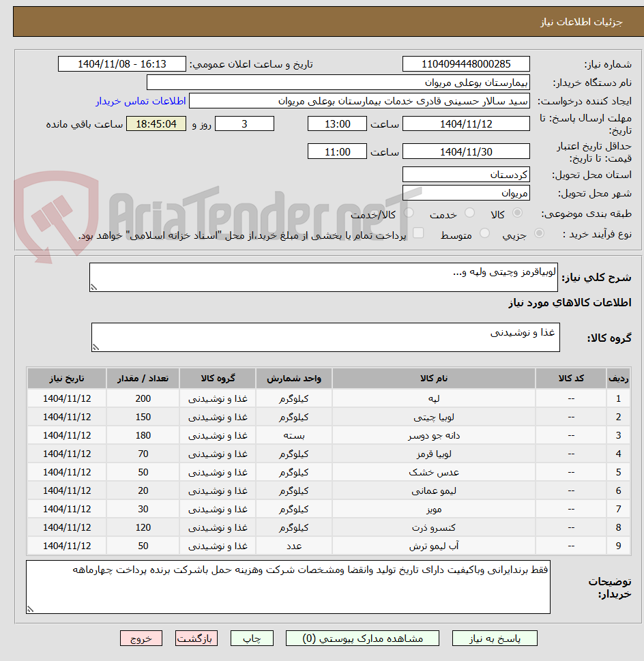The width and height of the screenshot is (644, 661).
Task: Click quantity 30 in مویز row
Action: click(x=143, y=510)
